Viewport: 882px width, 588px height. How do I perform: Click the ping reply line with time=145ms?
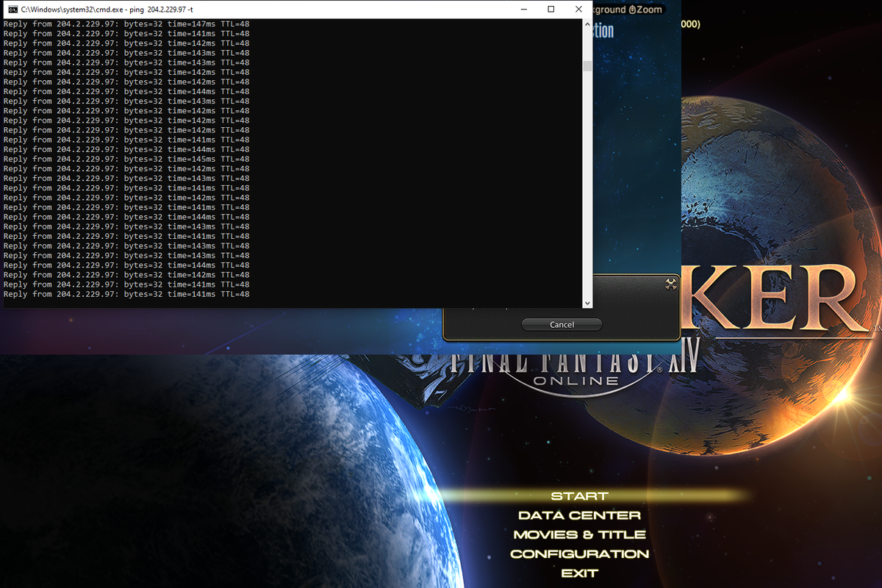point(126,159)
